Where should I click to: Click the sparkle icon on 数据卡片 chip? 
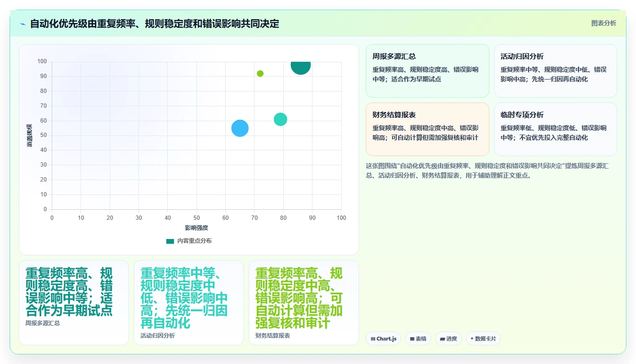(x=472, y=339)
